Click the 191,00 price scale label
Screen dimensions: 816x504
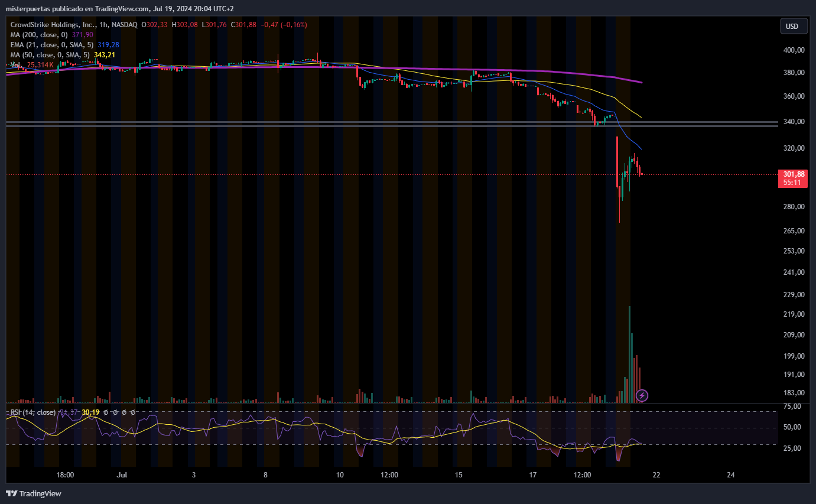pyautogui.click(x=795, y=375)
